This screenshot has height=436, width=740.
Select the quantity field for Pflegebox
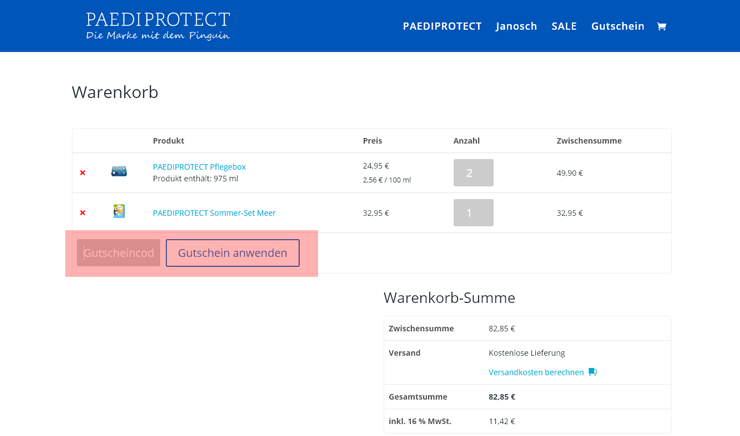click(x=473, y=173)
